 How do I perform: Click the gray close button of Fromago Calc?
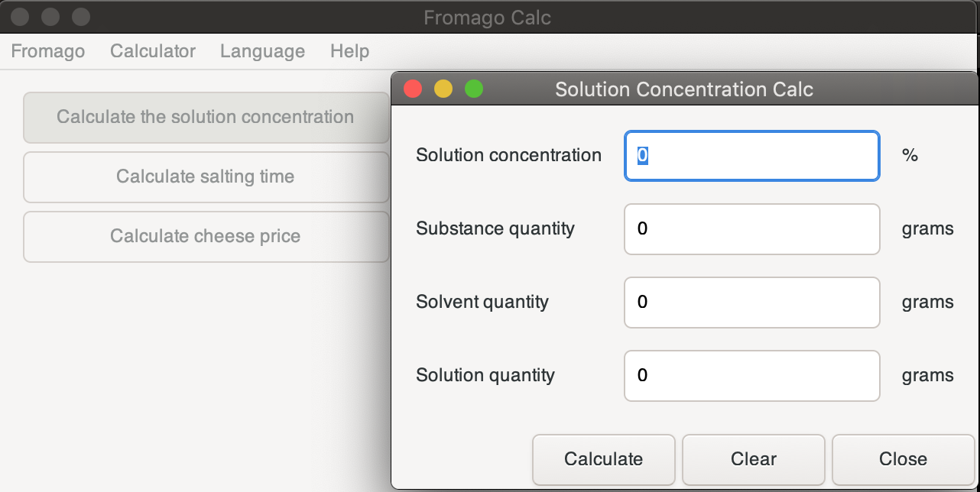(21, 16)
